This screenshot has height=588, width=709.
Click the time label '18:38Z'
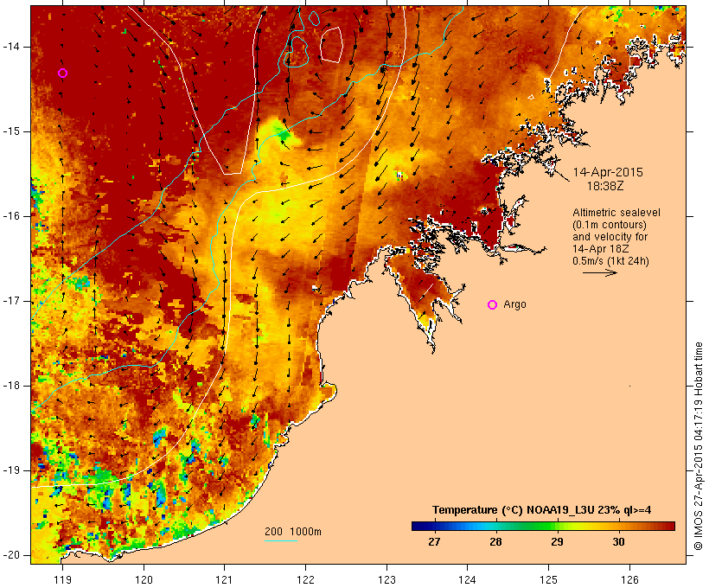(605, 186)
